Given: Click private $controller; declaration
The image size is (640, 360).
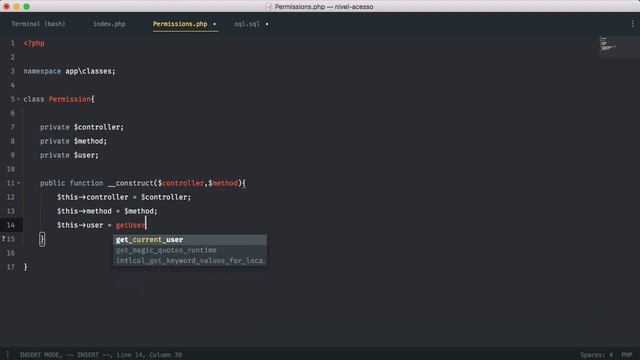Looking at the screenshot, I should click(x=82, y=127).
